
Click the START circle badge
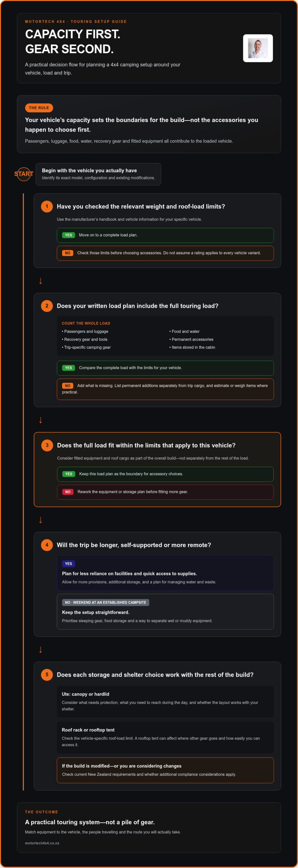[x=24, y=174]
